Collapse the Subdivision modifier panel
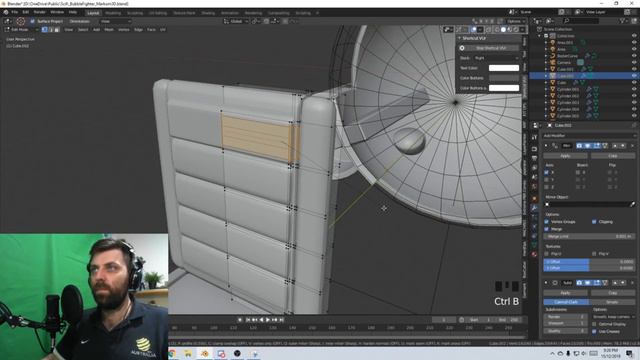 [546, 283]
